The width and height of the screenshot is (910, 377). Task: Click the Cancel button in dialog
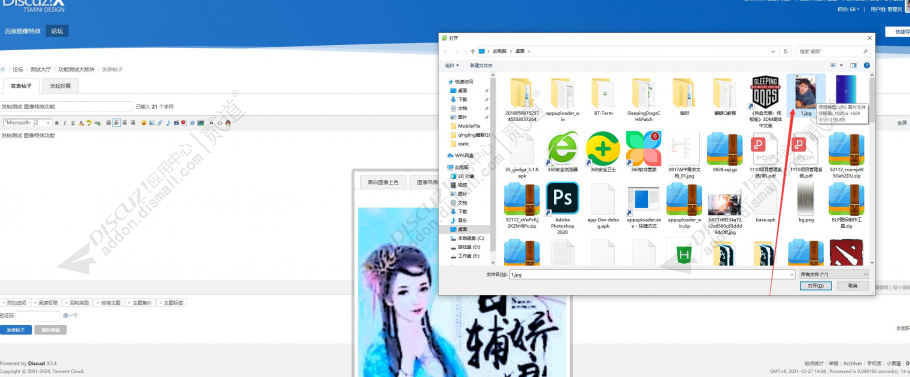(852, 286)
